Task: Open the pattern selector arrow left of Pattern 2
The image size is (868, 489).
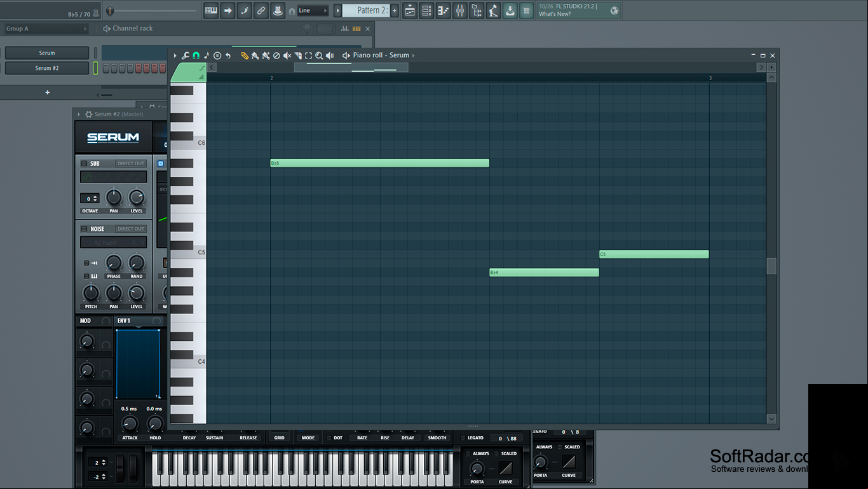Action: [x=337, y=11]
